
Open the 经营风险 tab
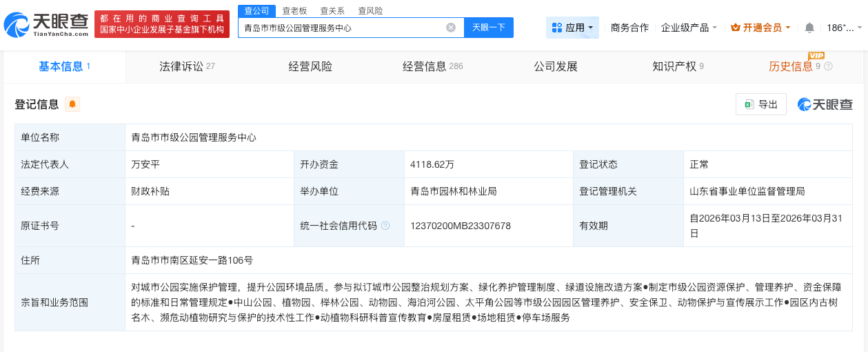tap(310, 66)
